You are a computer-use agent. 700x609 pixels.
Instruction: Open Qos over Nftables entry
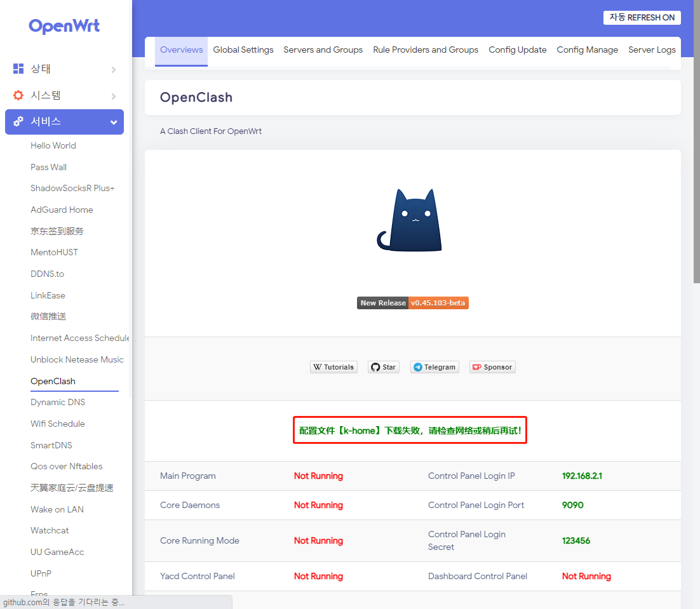click(x=67, y=466)
